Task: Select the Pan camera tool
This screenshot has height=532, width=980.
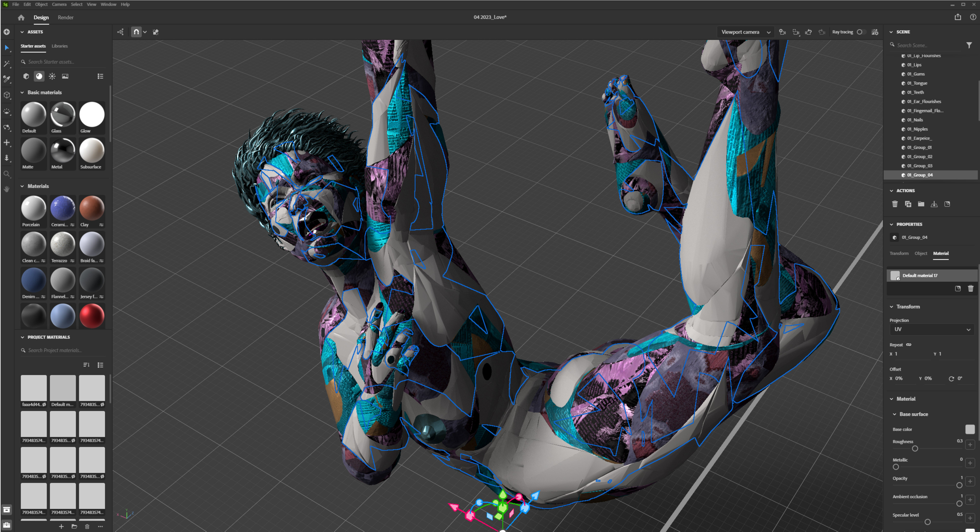Action: pyautogui.click(x=7, y=143)
